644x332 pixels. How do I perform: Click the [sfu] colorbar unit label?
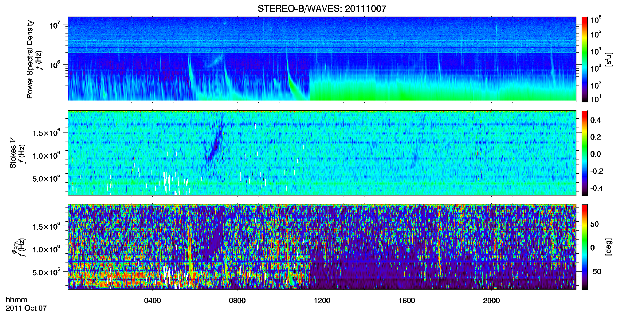coord(609,59)
